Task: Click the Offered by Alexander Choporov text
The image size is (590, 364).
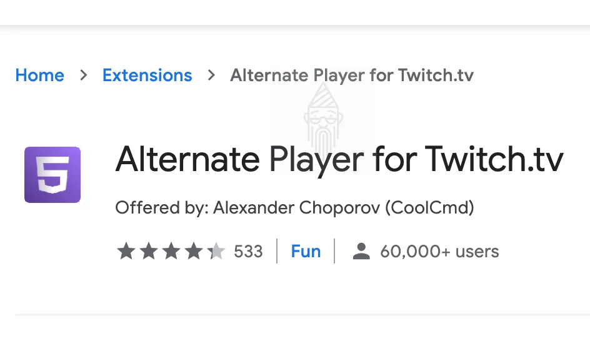Action: [x=294, y=207]
